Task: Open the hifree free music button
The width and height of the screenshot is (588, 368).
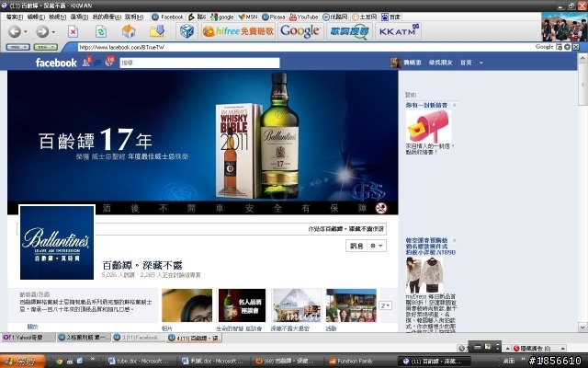Action: click(239, 31)
